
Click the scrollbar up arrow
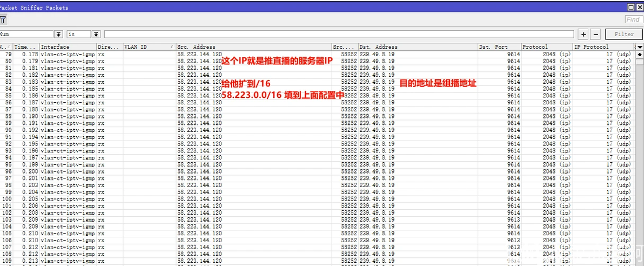pos(640,54)
